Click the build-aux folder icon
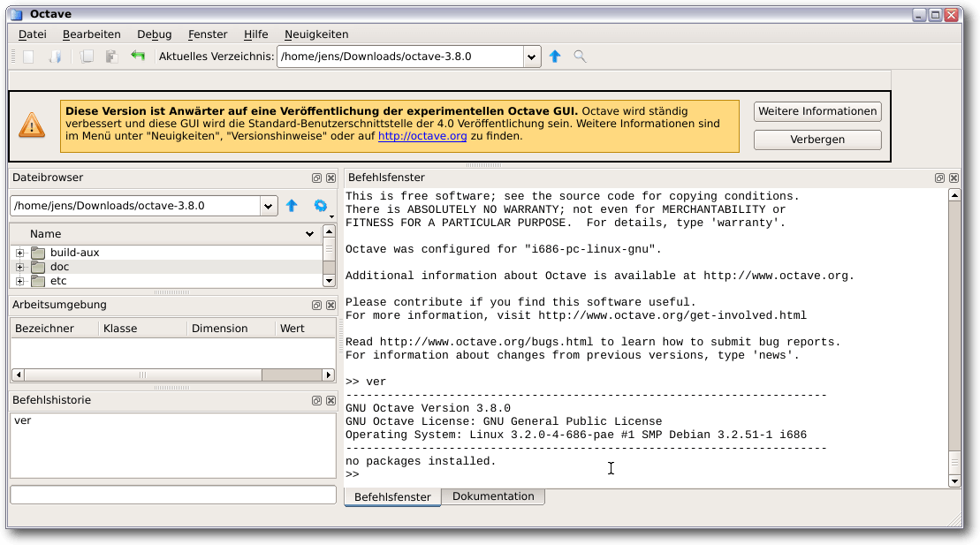 (x=38, y=253)
